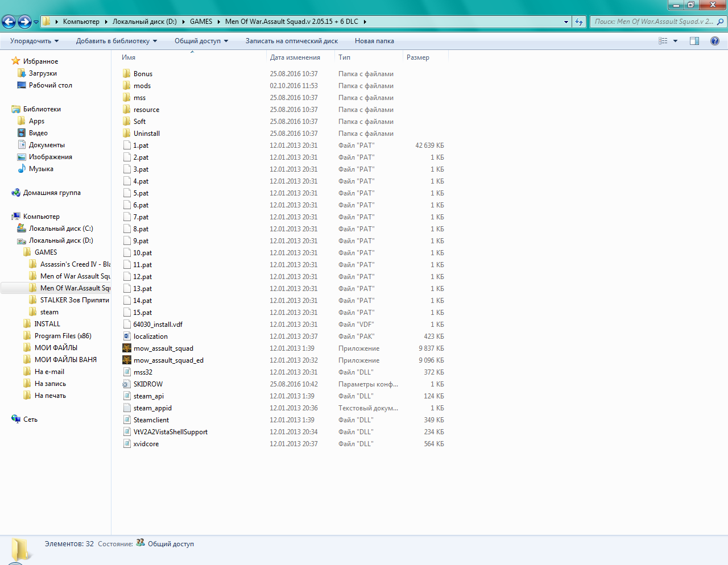The height and width of the screenshot is (565, 728).
Task: Select Assassin's Creed IV folder in tree
Action: coord(75,264)
